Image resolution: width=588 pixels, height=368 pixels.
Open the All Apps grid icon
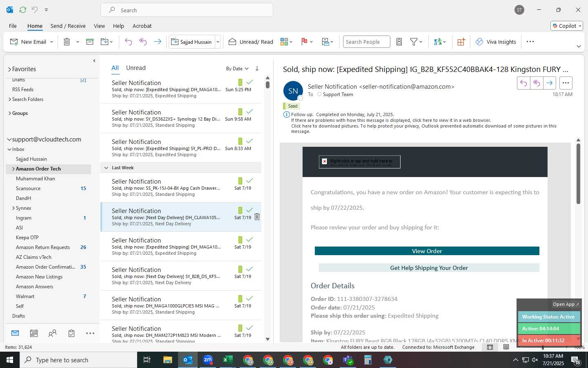tap(461, 42)
